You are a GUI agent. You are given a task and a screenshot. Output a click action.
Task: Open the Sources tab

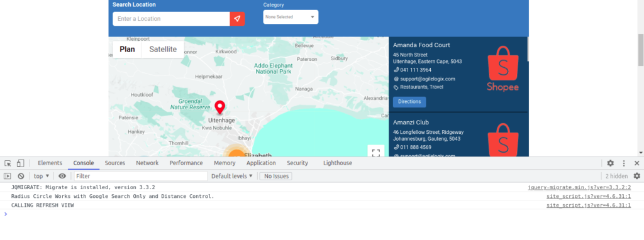[115, 163]
